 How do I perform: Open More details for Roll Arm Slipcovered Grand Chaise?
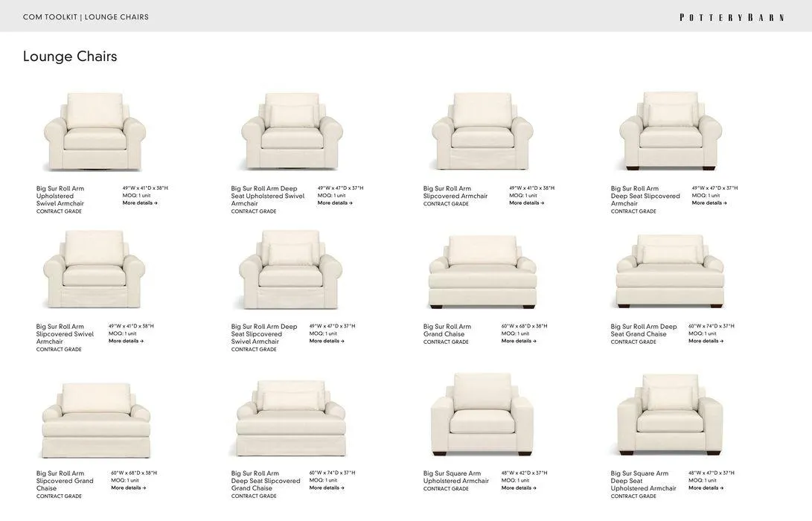tap(129, 488)
